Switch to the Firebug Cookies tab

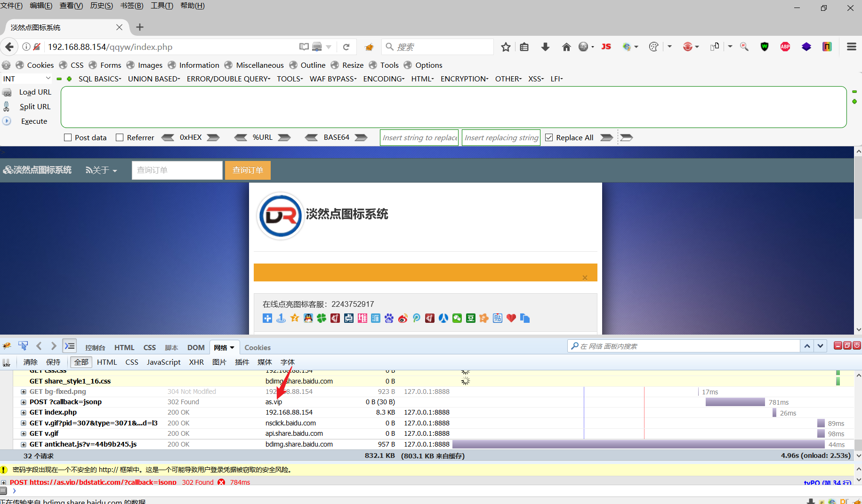258,347
